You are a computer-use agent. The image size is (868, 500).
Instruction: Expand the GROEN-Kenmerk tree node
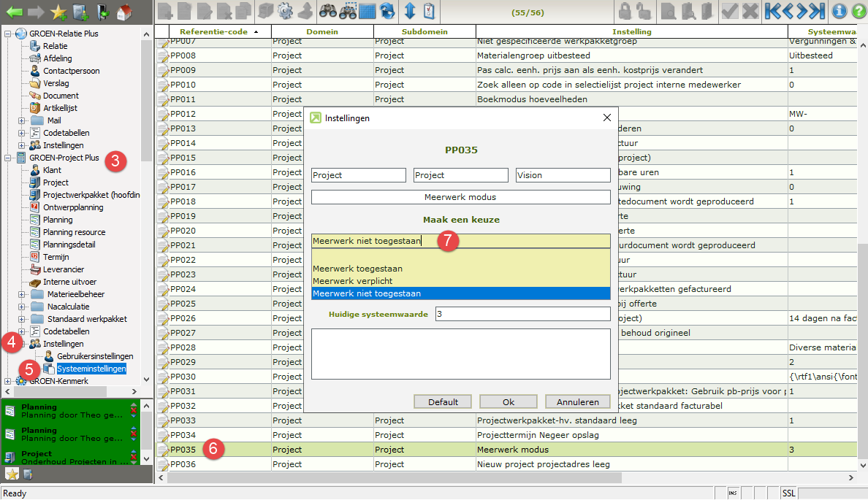tap(8, 381)
